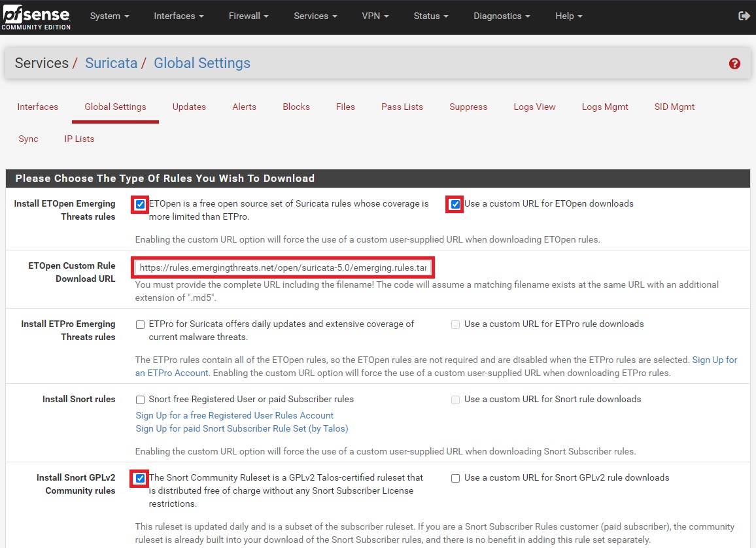
Task: Open the Alerts tab
Action: point(244,107)
